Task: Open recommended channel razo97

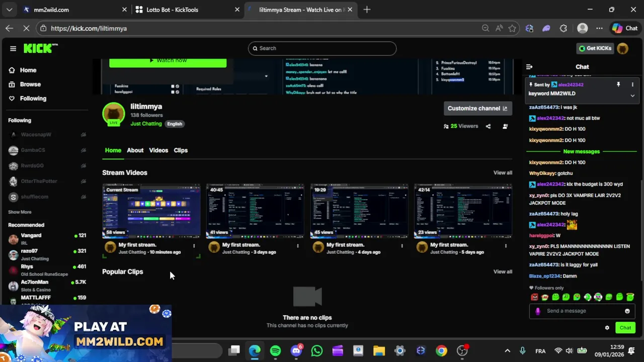Action: (47, 254)
